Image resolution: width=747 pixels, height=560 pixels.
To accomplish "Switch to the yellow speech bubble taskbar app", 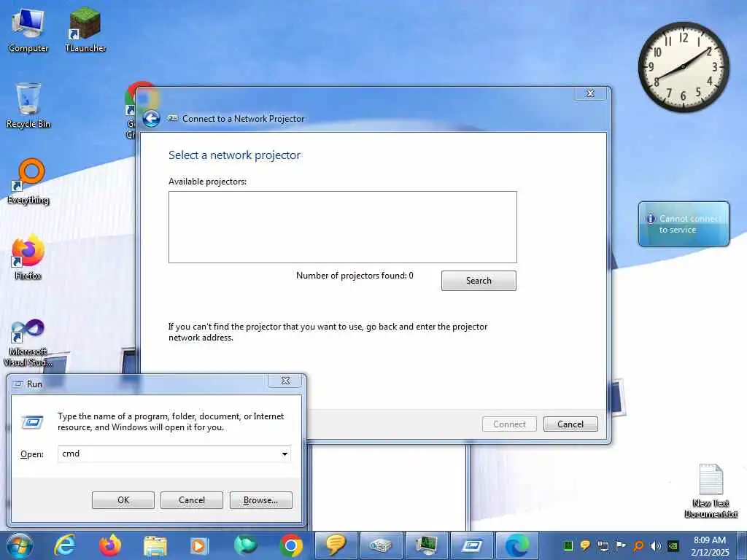I will (336, 545).
